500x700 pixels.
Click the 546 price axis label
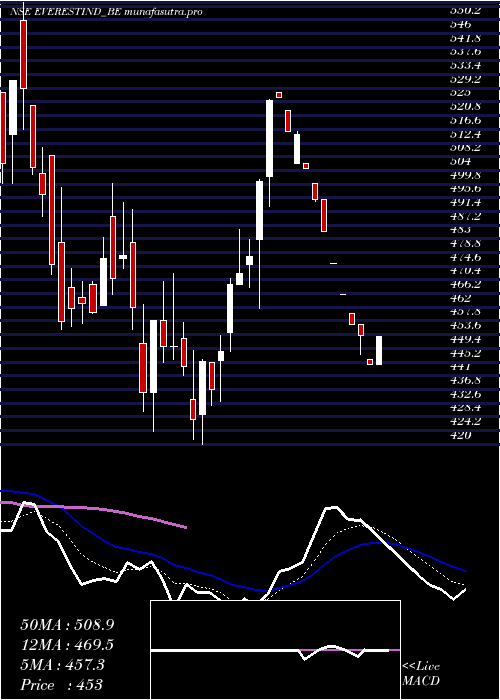click(x=460, y=24)
